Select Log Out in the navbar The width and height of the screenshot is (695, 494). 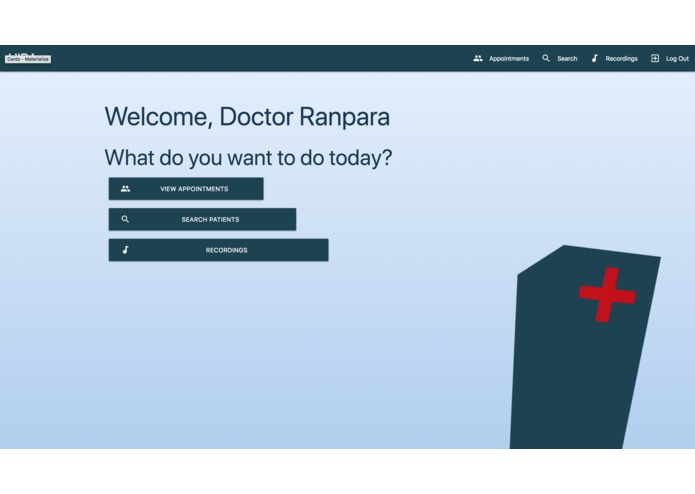677,58
